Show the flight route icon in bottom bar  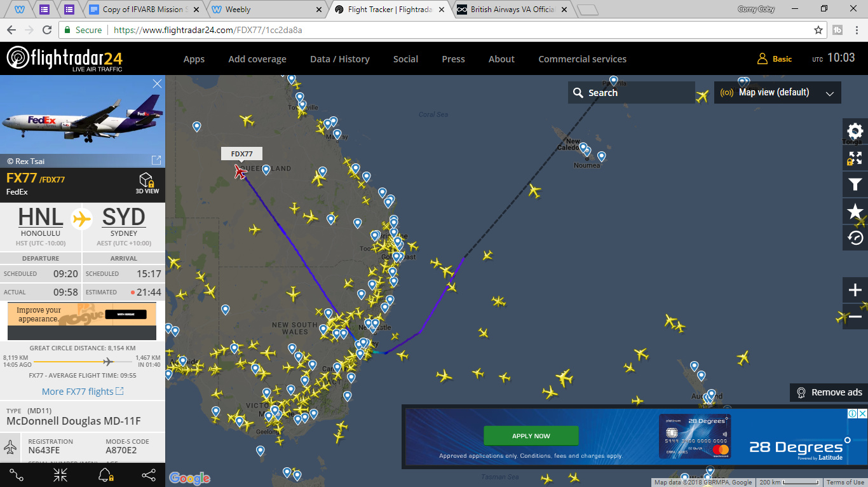(17, 474)
